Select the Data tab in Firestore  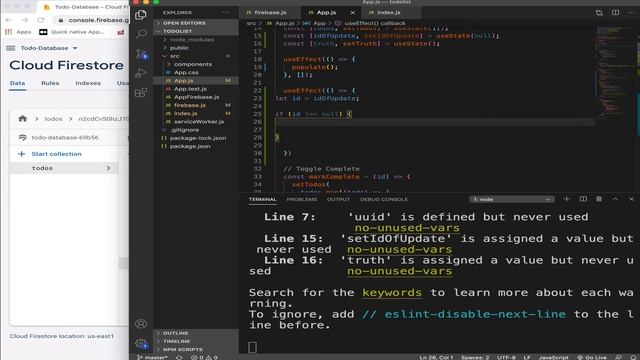tap(18, 83)
